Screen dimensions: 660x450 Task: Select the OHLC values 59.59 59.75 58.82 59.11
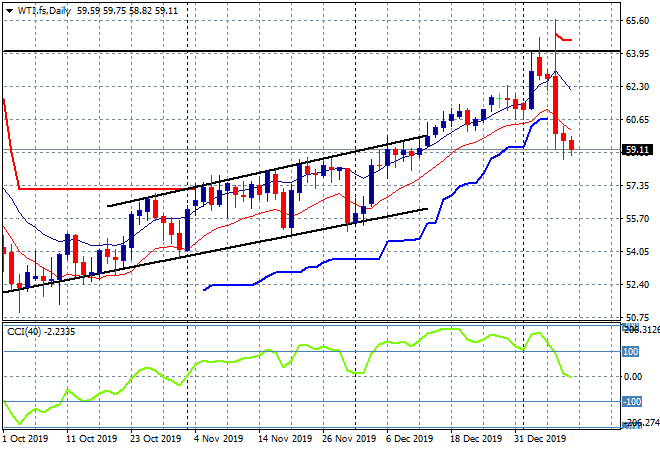point(127,11)
